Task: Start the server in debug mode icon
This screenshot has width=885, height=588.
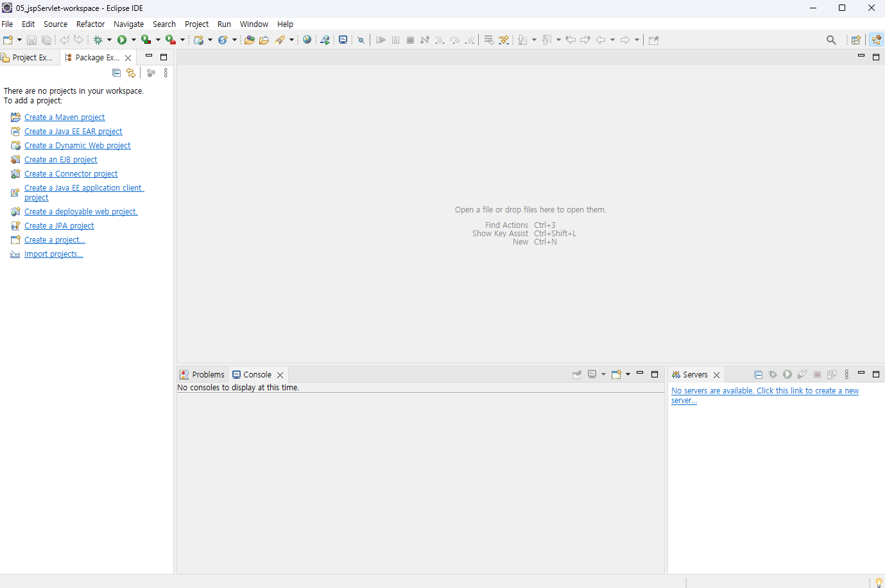Action: click(773, 374)
